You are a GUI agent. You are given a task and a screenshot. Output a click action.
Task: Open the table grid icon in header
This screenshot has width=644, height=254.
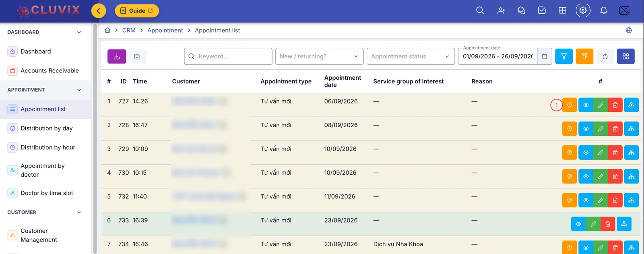562,10
